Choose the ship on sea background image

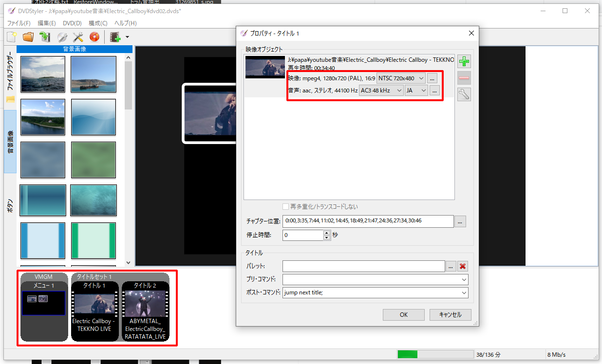click(x=94, y=74)
